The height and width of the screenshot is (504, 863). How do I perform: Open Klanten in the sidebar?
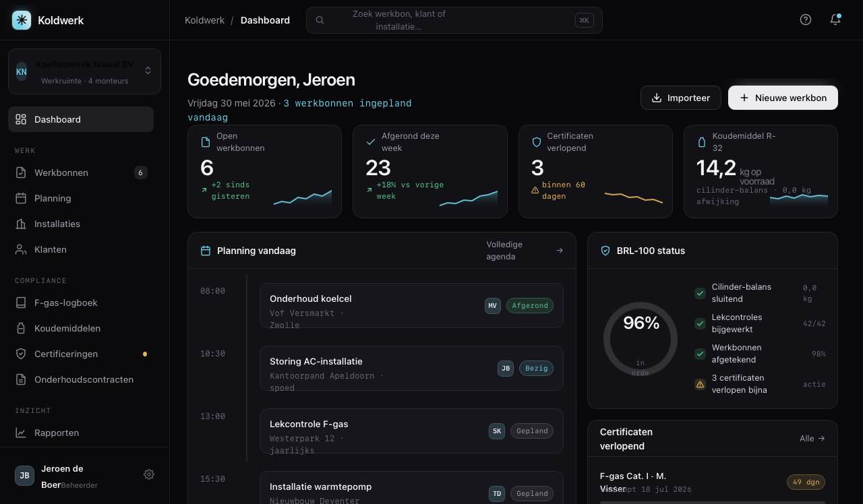pyautogui.click(x=81, y=249)
